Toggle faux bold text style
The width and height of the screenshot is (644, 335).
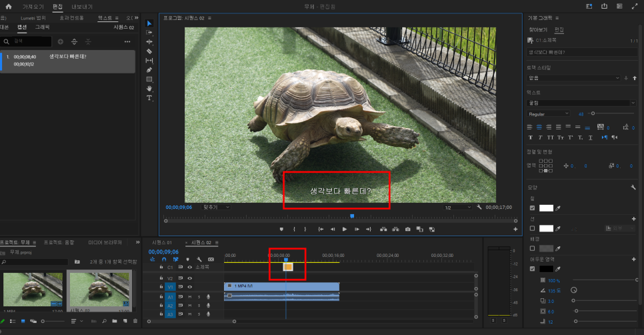[530, 137]
